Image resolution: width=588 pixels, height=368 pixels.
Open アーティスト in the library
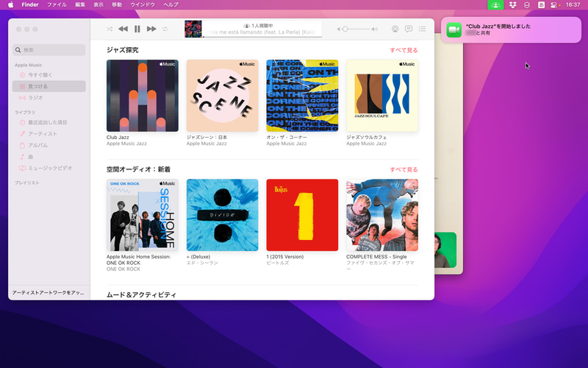coord(49,134)
